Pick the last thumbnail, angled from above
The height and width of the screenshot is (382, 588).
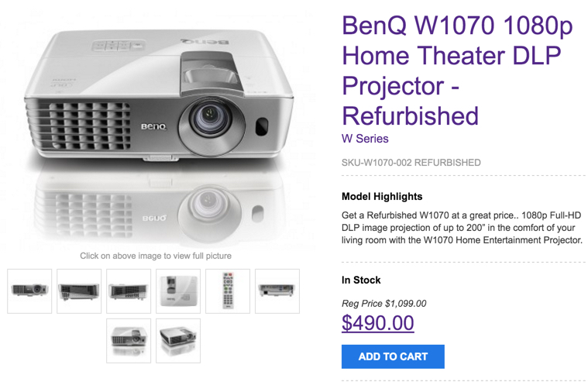pyautogui.click(x=178, y=340)
